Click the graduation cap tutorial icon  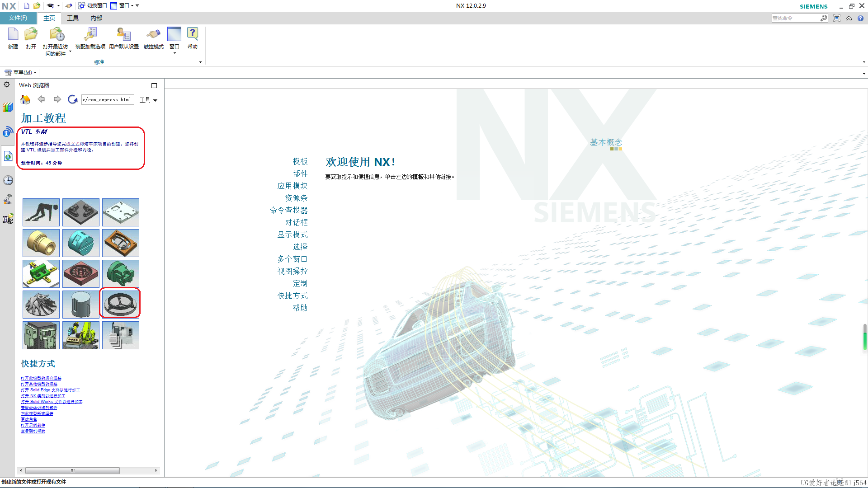pos(50,6)
